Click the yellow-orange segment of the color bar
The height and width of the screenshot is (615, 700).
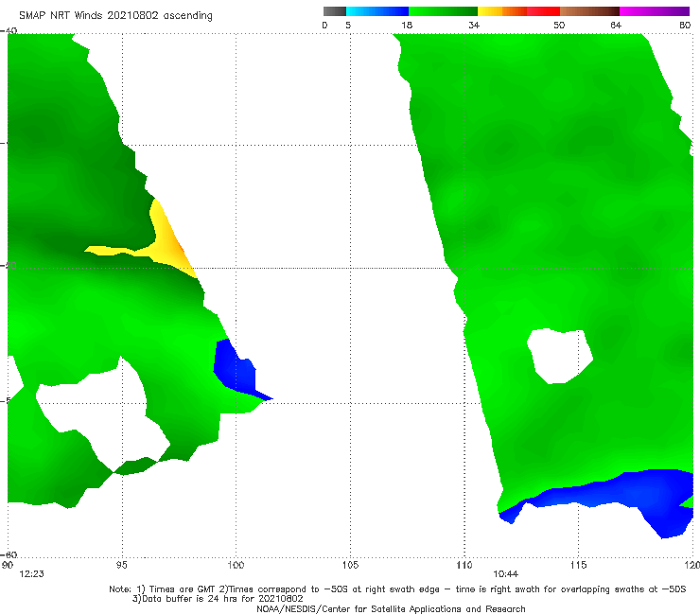coord(502,11)
